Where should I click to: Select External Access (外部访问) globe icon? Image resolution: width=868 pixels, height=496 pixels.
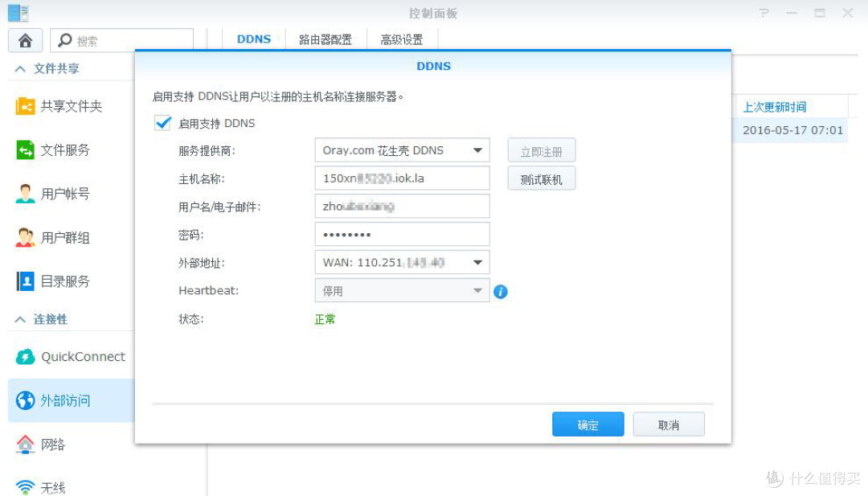pos(25,400)
